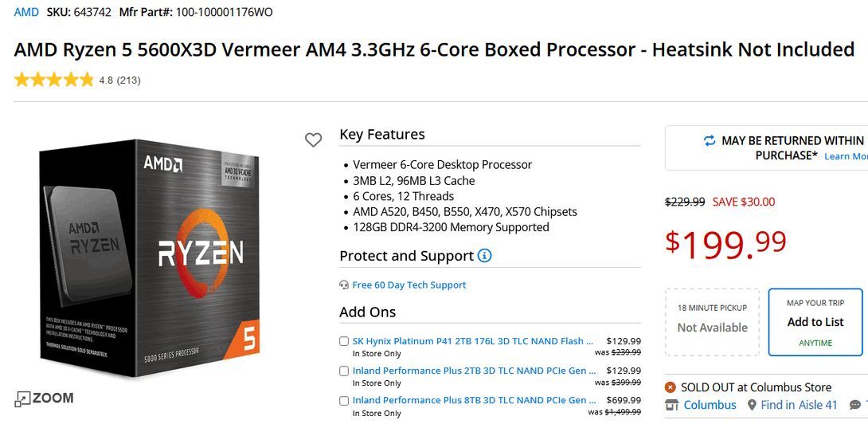Open the AMD brand link
Image resolution: width=868 pixels, height=428 pixels.
[26, 12]
